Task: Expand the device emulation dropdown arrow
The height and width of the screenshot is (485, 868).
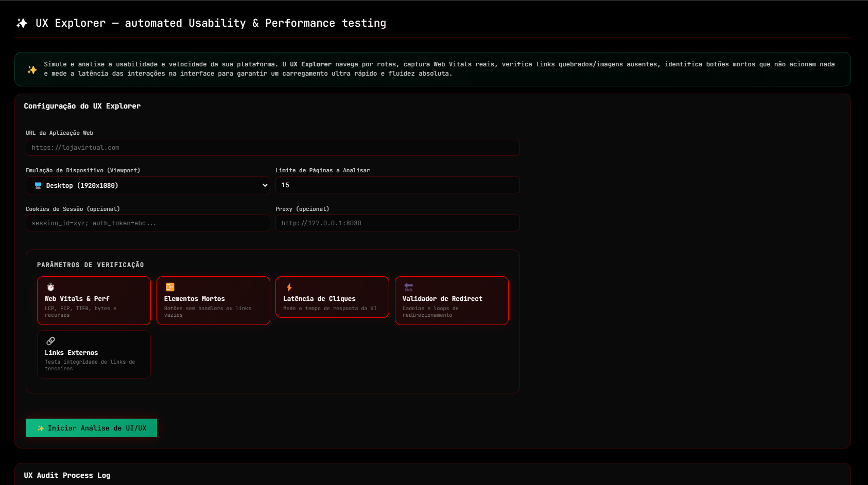Action: point(265,186)
